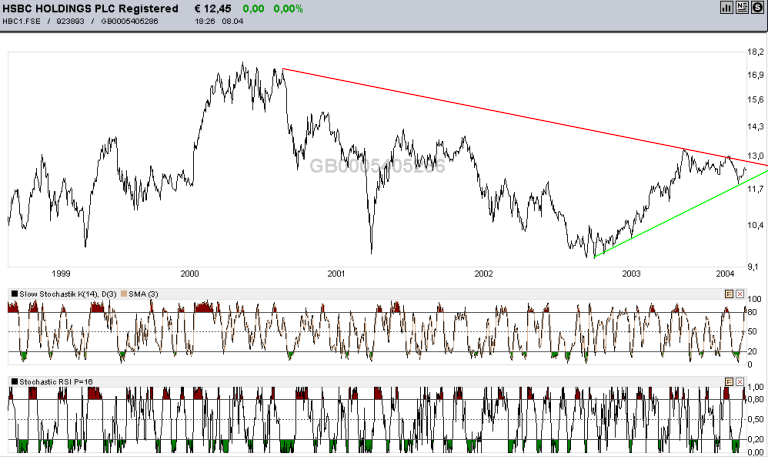Close the Slow Stochastik indicator panel
The width and height of the screenshot is (768, 460).
coord(740,294)
